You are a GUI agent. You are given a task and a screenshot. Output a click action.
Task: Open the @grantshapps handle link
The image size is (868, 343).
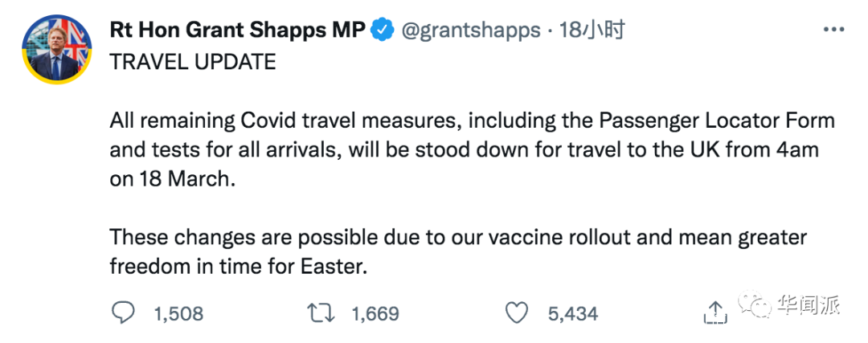pos(469,31)
